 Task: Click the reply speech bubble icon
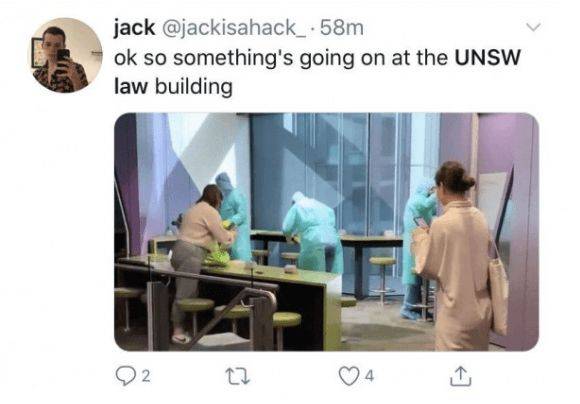(x=126, y=376)
